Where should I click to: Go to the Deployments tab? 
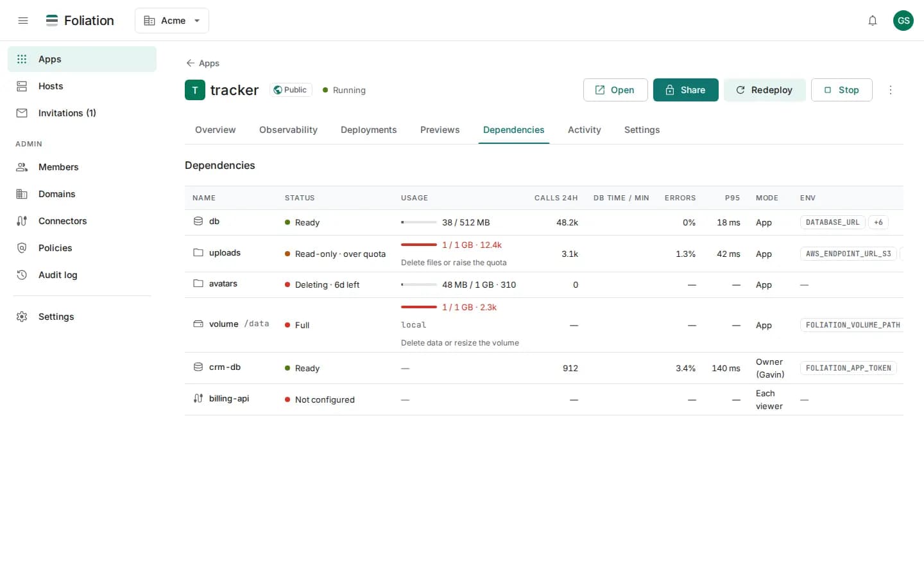pos(369,130)
